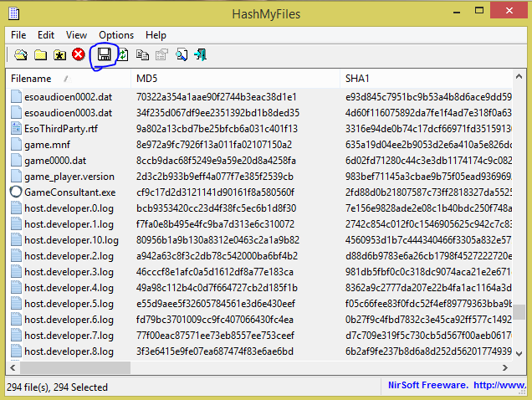This screenshot has height=400, width=532.
Task: Click the esoaudioen0002.dat file icon
Action: click(x=16, y=96)
